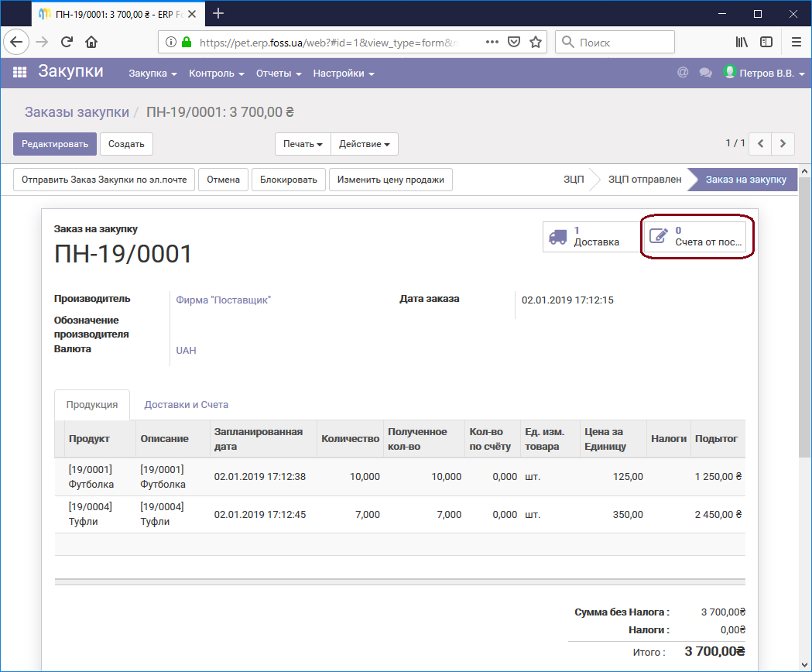Open the Фирма "Поставщик" vendor link
812x672 pixels.
[223, 300]
